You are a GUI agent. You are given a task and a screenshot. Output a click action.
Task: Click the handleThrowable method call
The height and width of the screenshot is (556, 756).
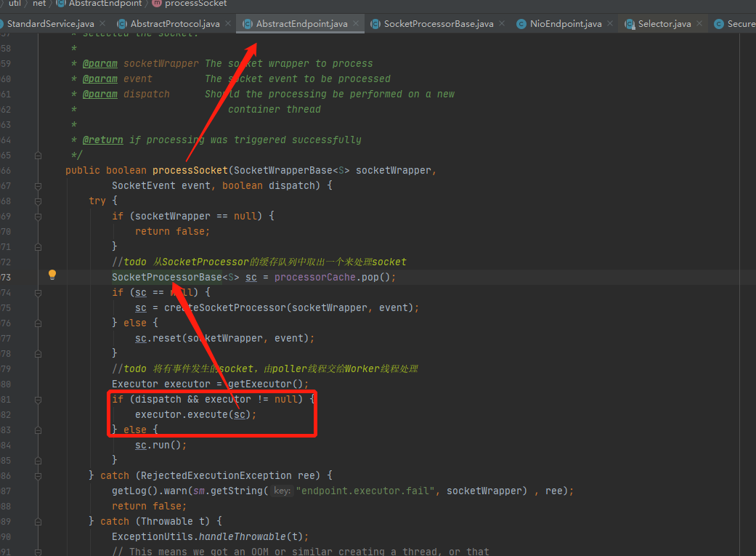coord(243,536)
